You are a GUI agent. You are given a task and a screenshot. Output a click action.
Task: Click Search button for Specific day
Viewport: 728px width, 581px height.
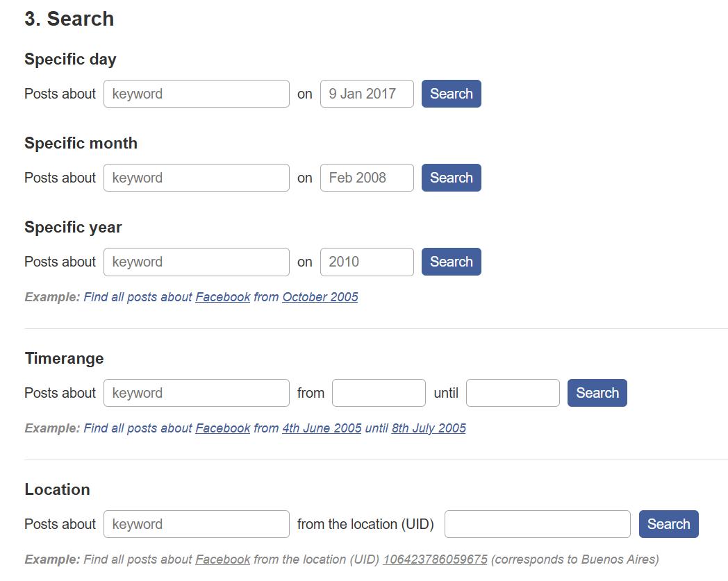[451, 94]
